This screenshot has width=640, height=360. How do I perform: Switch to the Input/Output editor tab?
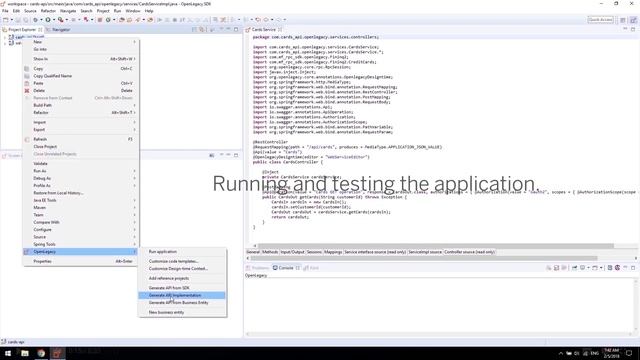pyautogui.click(x=292, y=252)
